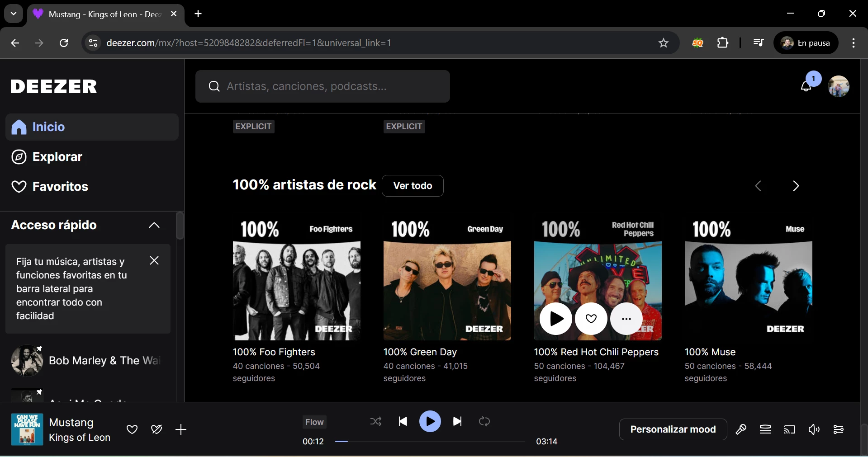Image resolution: width=868 pixels, height=457 pixels.
Task: Add Mustang to favorites with the heart
Action: (132, 429)
